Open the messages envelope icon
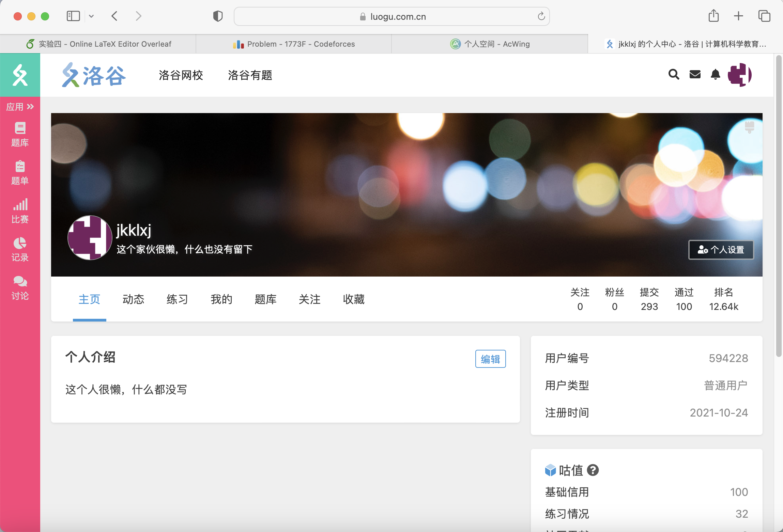The image size is (783, 532). point(695,75)
